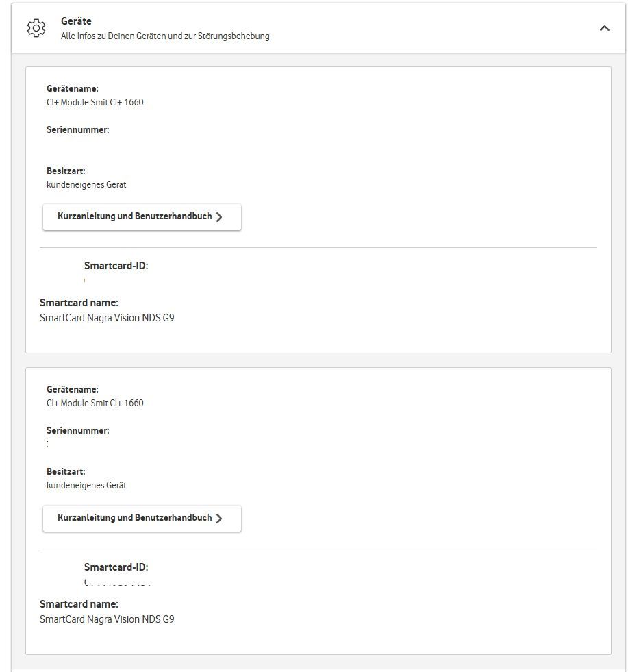This screenshot has width=628, height=672.
Task: Click the second device's name CI+ Module Smit
Action: click(x=95, y=403)
